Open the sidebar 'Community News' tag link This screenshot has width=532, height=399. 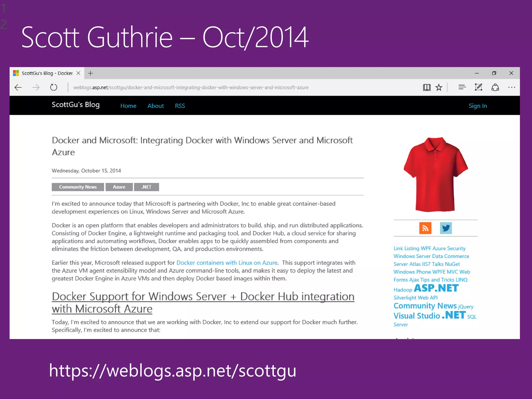[425, 306]
